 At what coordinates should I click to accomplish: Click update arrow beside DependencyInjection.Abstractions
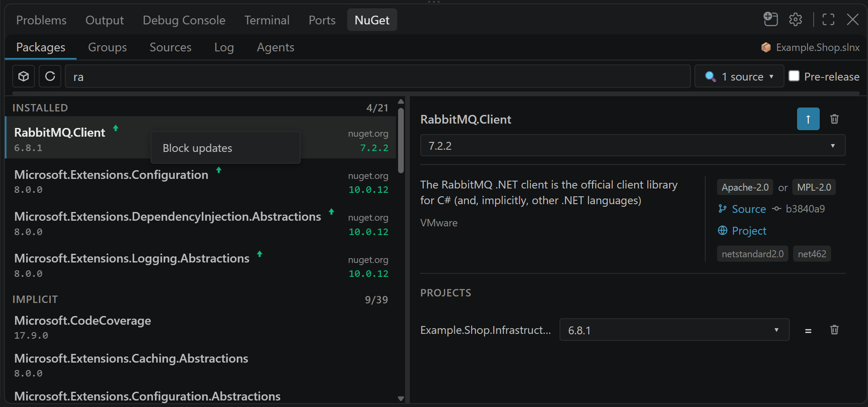click(x=332, y=212)
